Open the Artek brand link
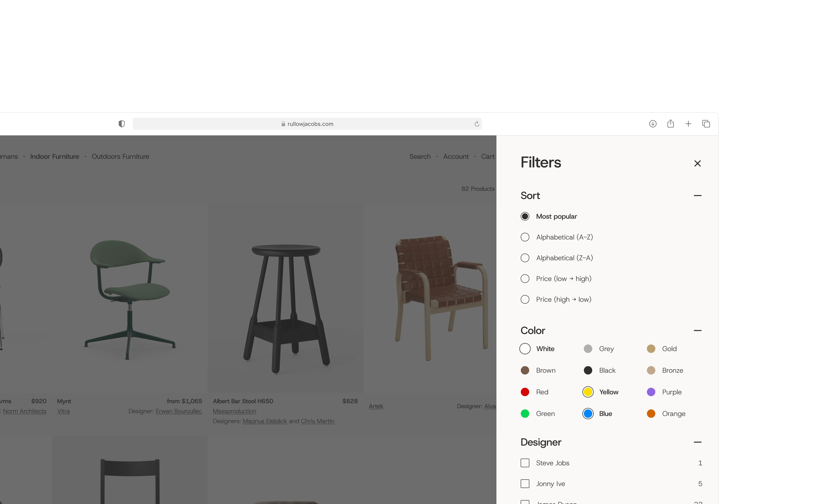Image resolution: width=831 pixels, height=504 pixels. coord(376,406)
